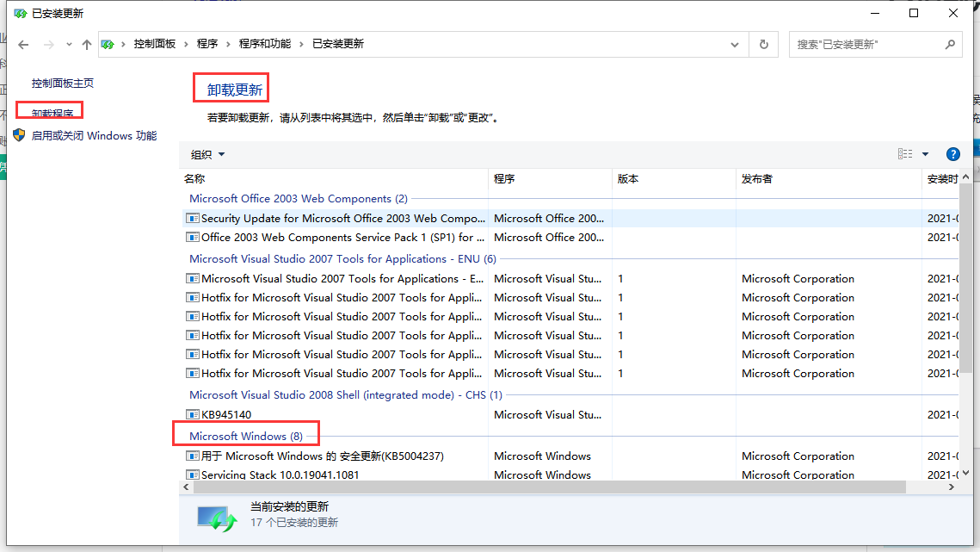Viewport: 980px width, 552px height.
Task: Click the horizontal scrollbar right arrow
Action: [x=952, y=487]
